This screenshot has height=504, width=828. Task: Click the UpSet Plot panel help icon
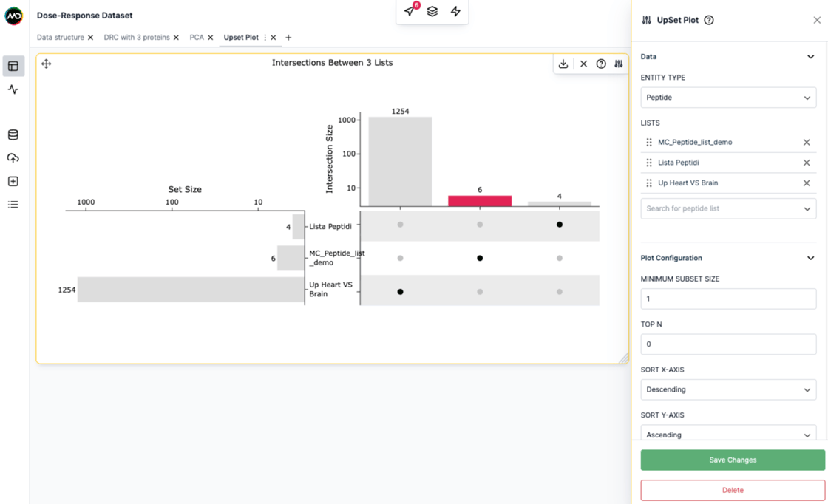709,20
